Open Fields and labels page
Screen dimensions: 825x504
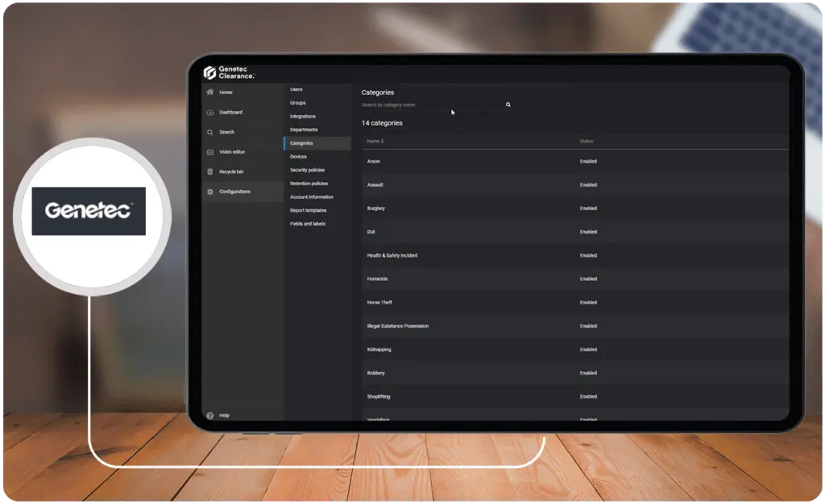pos(308,224)
